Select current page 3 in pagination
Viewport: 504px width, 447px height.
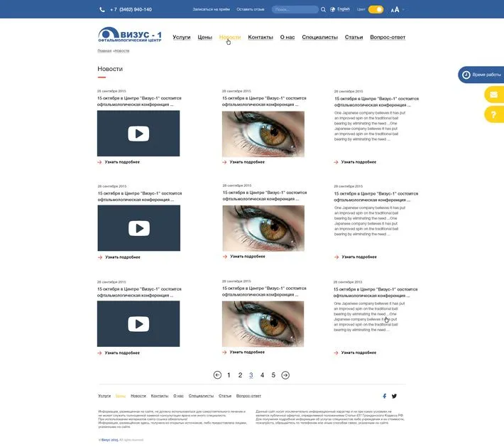(251, 375)
